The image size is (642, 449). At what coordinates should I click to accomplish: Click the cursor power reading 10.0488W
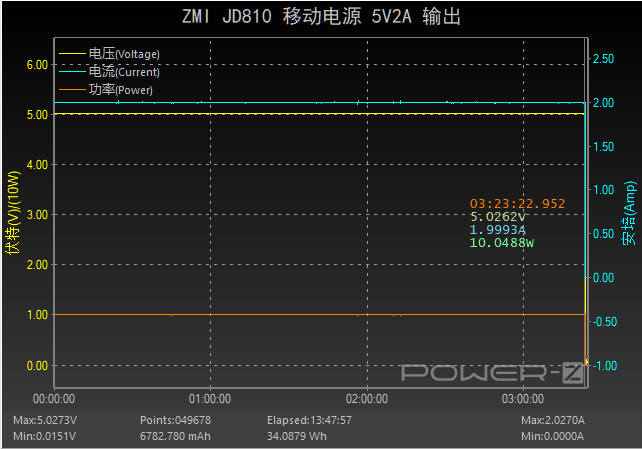tap(502, 243)
